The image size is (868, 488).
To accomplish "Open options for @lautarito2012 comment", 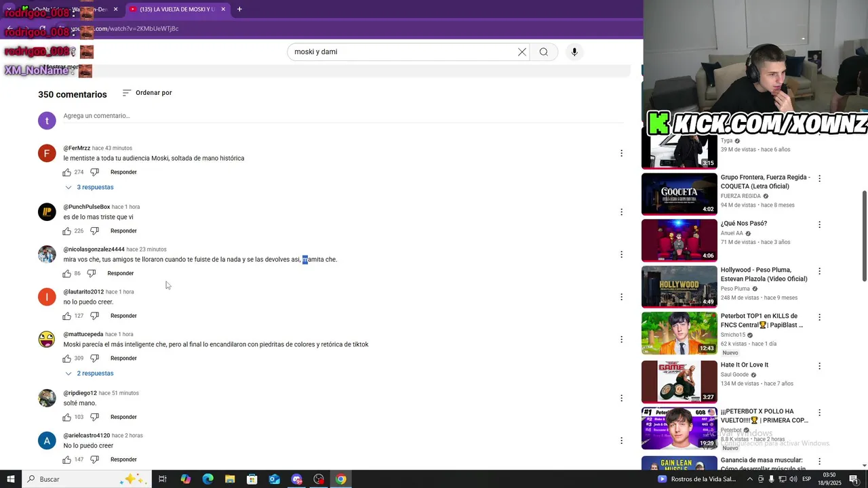I will pyautogui.click(x=621, y=297).
